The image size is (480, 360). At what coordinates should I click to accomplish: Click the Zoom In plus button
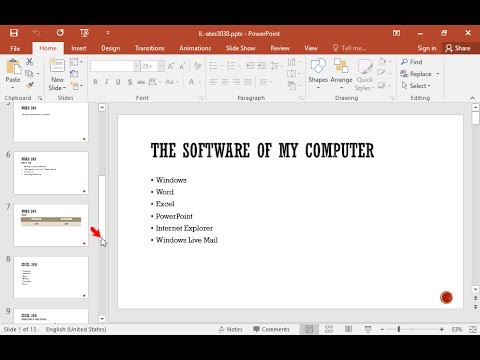pyautogui.click(x=442, y=329)
